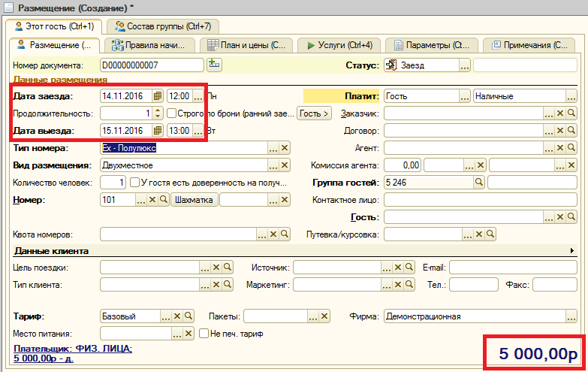Open Статус Заезд selection list
This screenshot has width=588, height=372.
click(x=465, y=65)
